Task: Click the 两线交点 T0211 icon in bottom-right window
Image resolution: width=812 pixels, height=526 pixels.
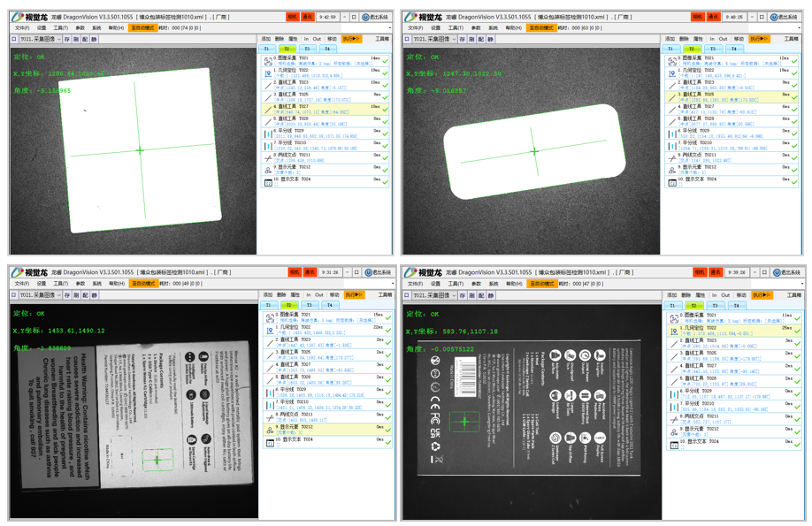Action: [x=674, y=420]
